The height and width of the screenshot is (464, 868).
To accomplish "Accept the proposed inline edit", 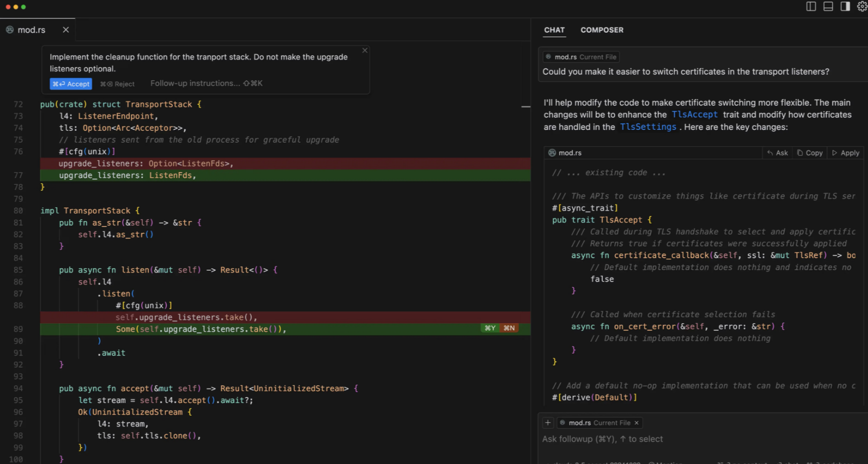I will (x=71, y=84).
